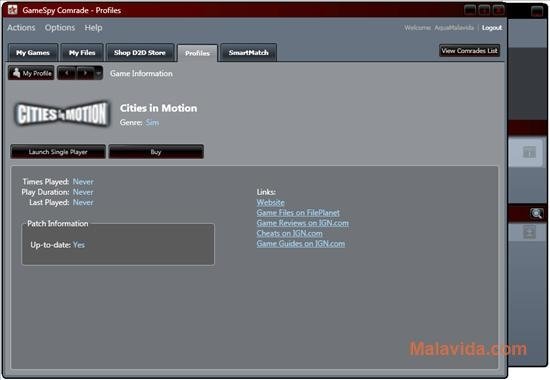The width and height of the screenshot is (550, 380).
Task: Go forward with the right arrow navigation button
Action: (86, 73)
